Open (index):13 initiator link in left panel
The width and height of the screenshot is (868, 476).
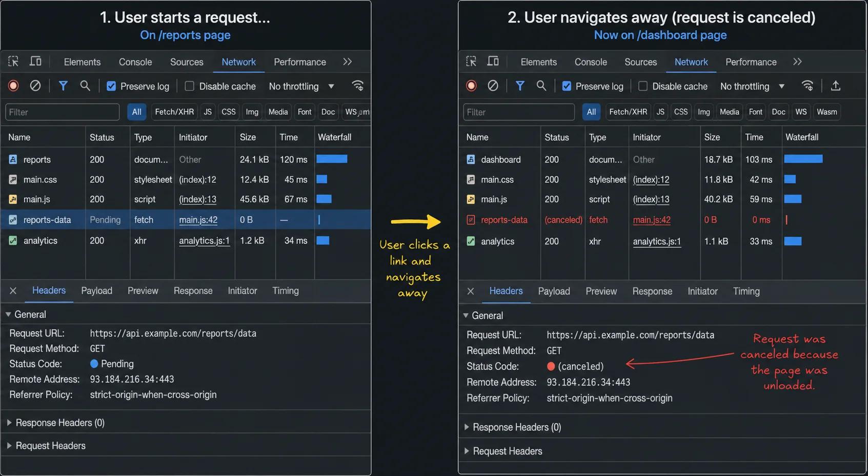click(198, 199)
